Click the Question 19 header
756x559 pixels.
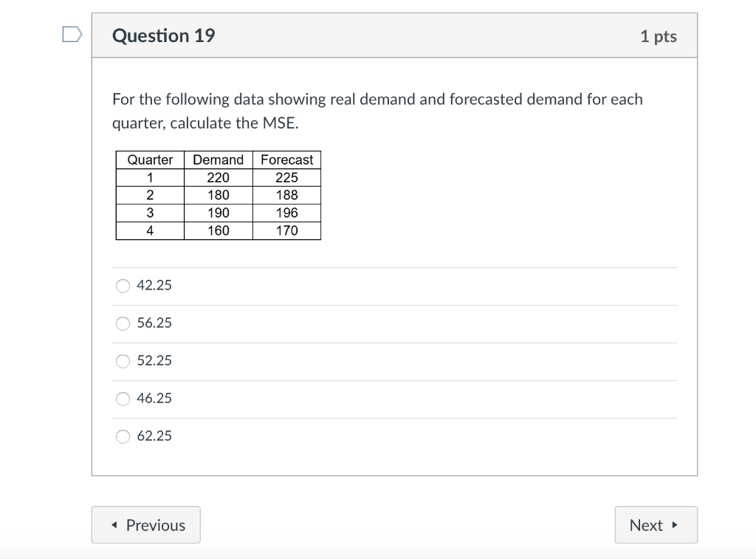pos(164,35)
